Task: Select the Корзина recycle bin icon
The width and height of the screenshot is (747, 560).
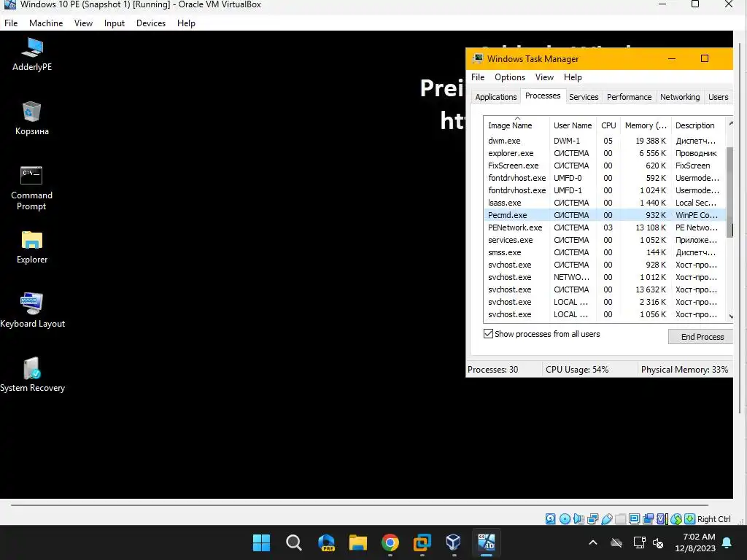Action: tap(32, 119)
